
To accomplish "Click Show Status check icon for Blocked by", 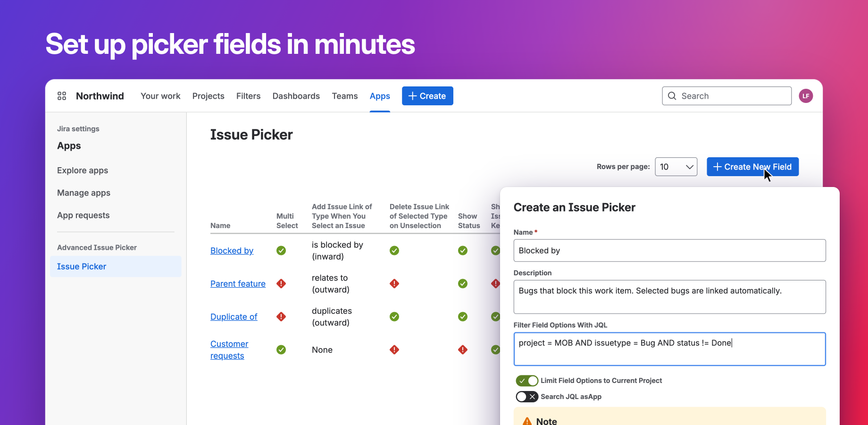I will tap(463, 250).
